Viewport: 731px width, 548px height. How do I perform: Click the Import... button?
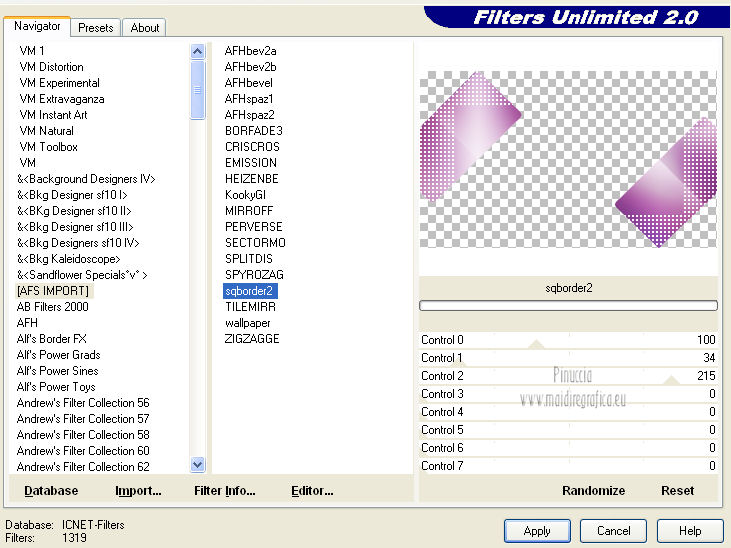[x=138, y=491]
